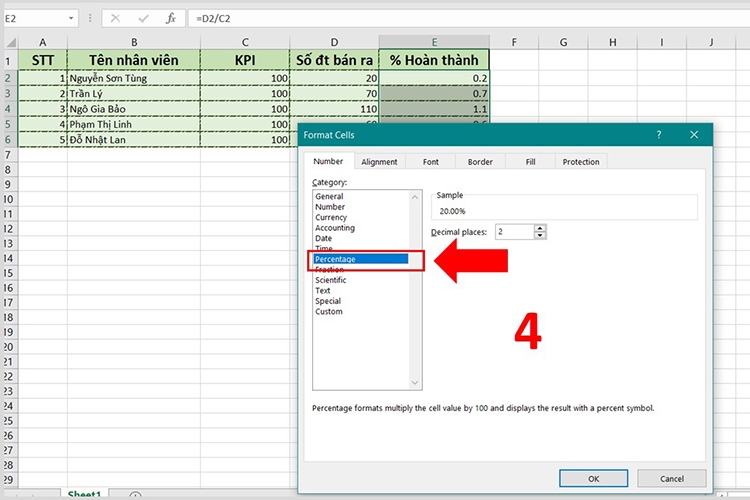The width and height of the screenshot is (750, 500).
Task: Increase Decimal places with up arrow
Action: click(540, 228)
